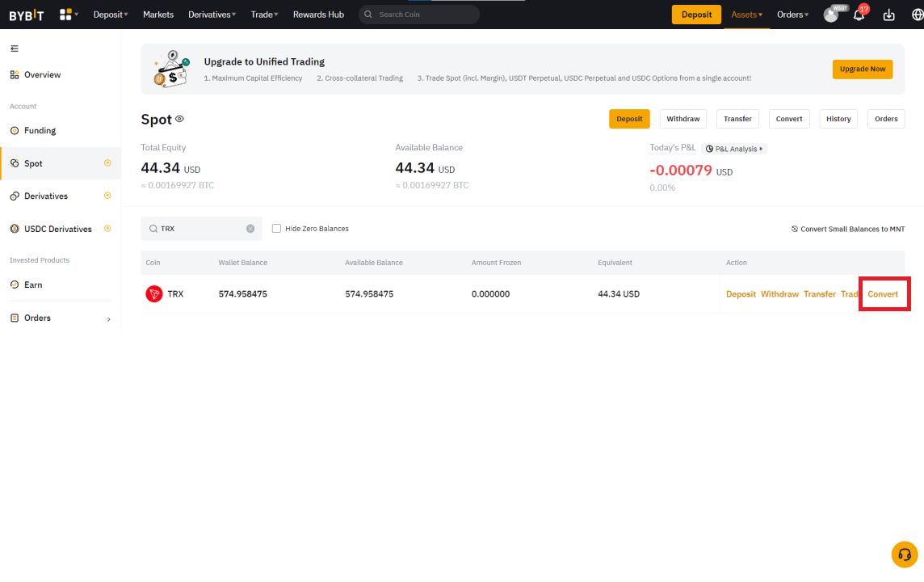Expand the Derivatives dropdown in the top menu
The width and height of the screenshot is (924, 582).
[x=212, y=15]
